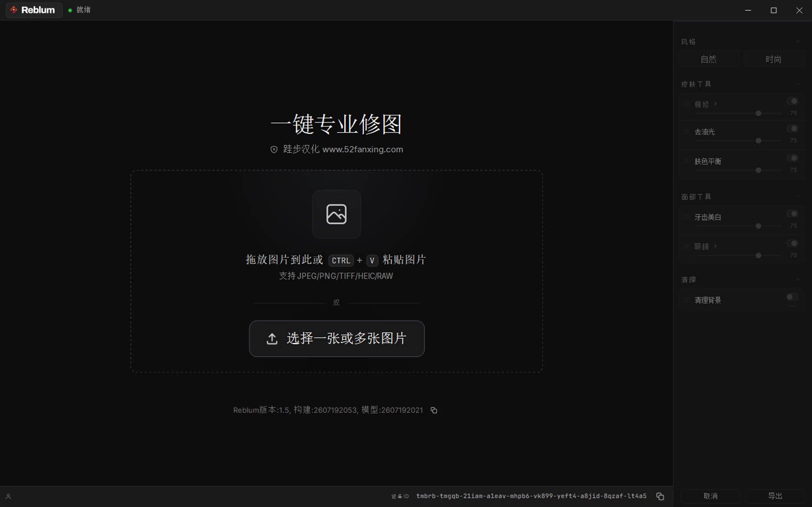Click 选择一张或多张图片 button
Screen dimensions: 812x507
(x=337, y=339)
